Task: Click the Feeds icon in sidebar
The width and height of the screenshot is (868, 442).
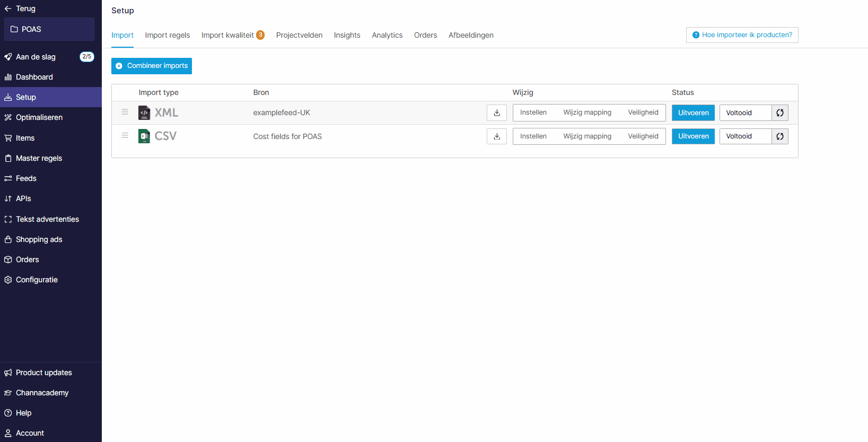Action: coord(8,178)
